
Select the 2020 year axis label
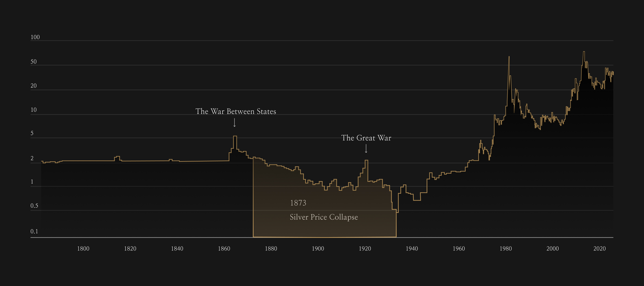pos(600,249)
